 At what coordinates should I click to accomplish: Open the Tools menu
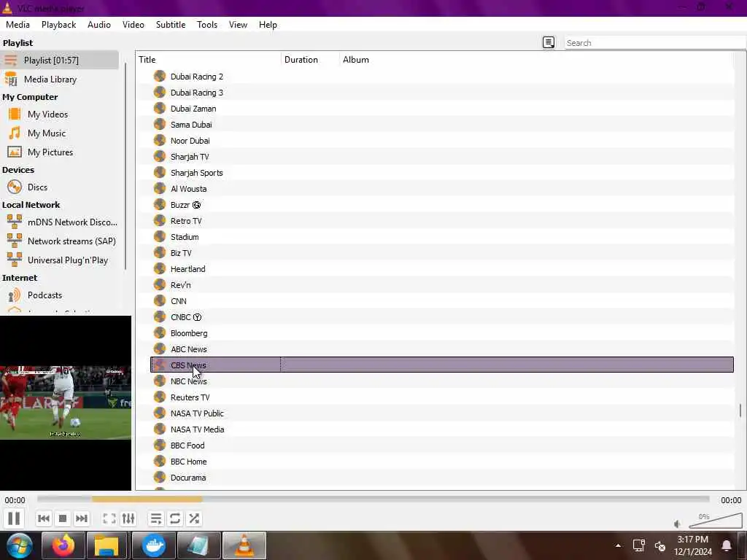click(x=207, y=25)
